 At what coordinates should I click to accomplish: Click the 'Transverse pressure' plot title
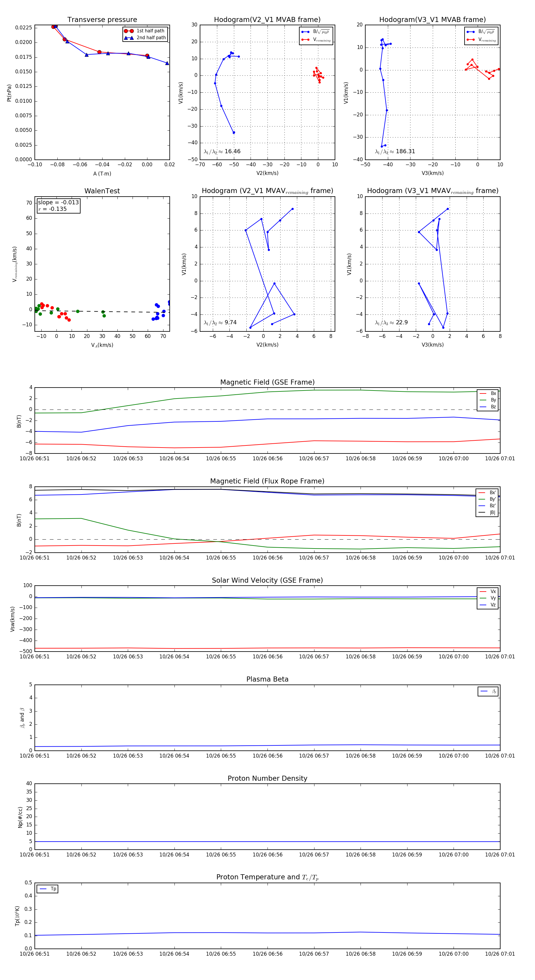click(102, 20)
